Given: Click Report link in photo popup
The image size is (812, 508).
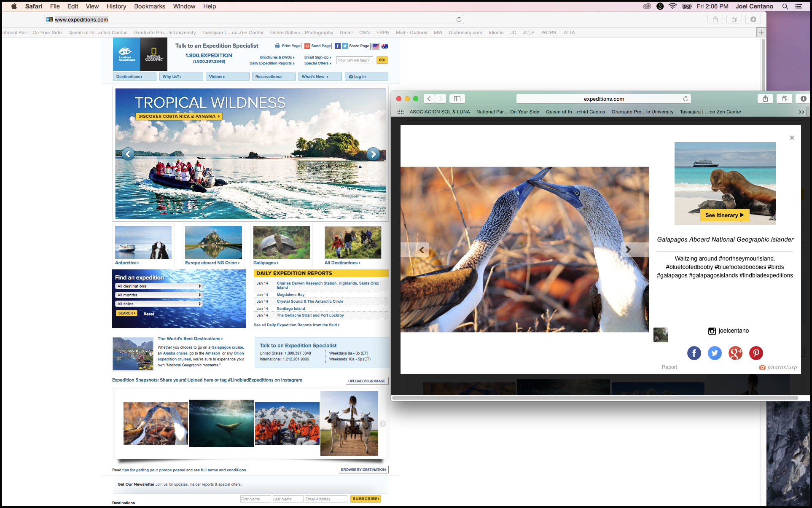Looking at the screenshot, I should point(669,367).
